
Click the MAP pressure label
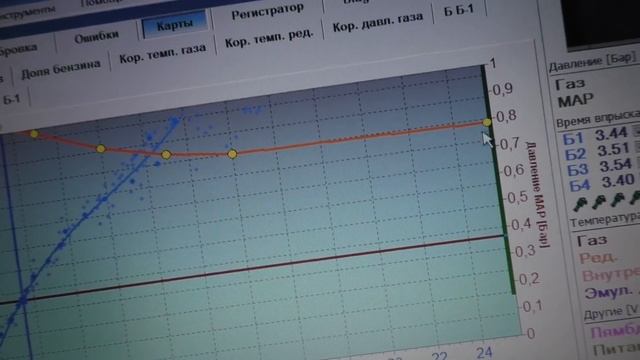(x=576, y=100)
